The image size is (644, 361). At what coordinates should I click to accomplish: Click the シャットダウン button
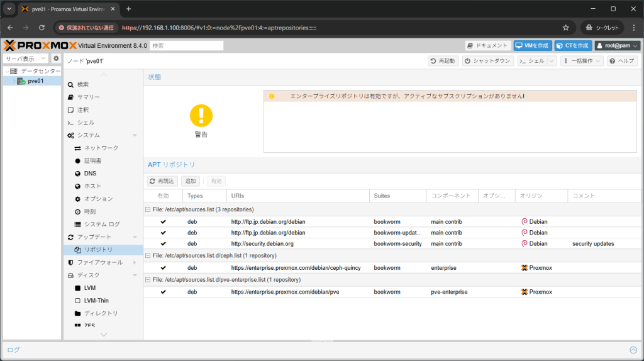coord(488,61)
